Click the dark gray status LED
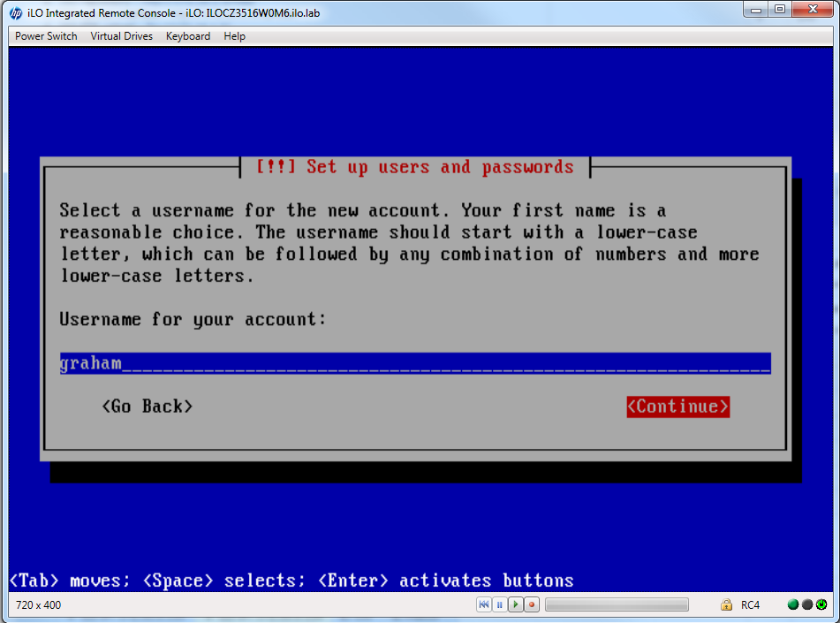Viewport: 840px width, 623px height. [x=806, y=604]
